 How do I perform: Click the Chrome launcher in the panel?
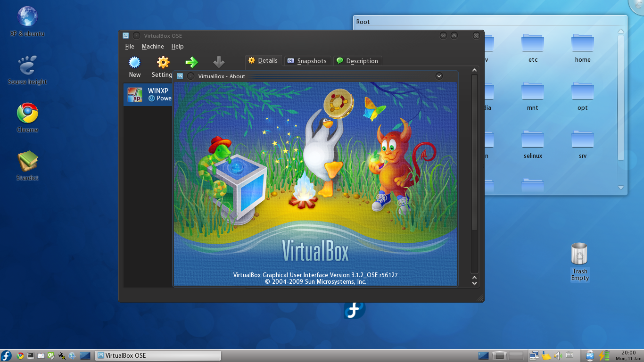(x=20, y=356)
